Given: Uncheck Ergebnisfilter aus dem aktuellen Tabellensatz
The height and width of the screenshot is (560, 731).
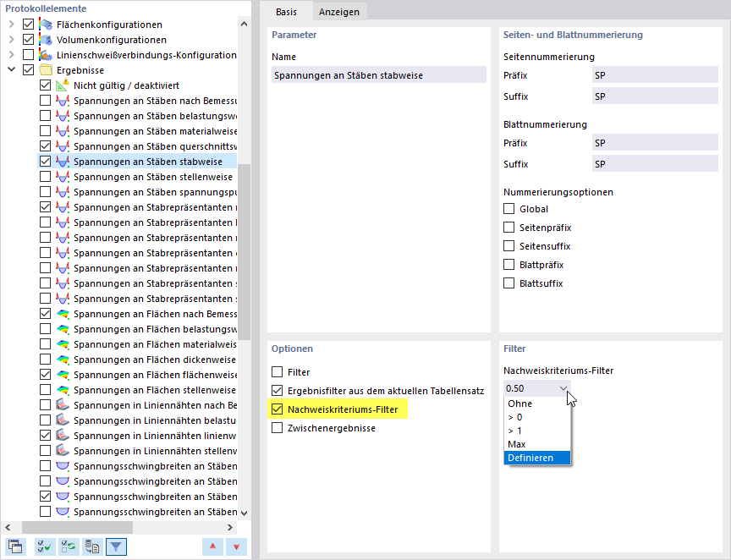Looking at the screenshot, I should [277, 390].
